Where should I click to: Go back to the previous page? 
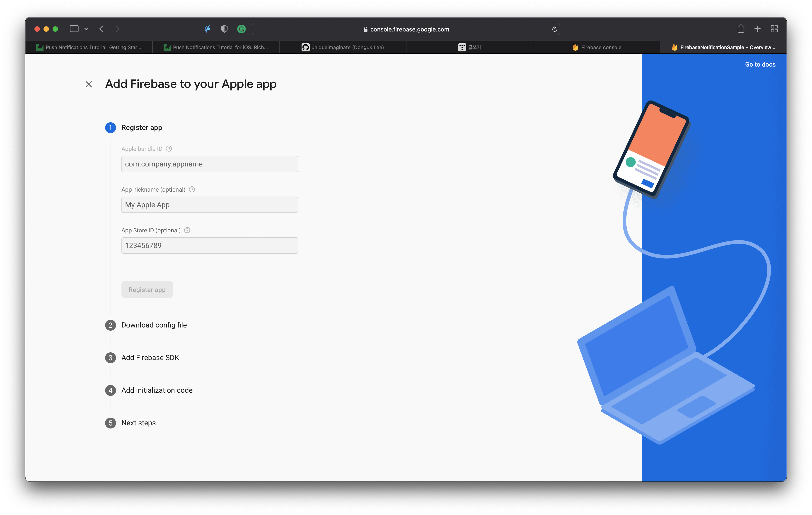[101, 29]
